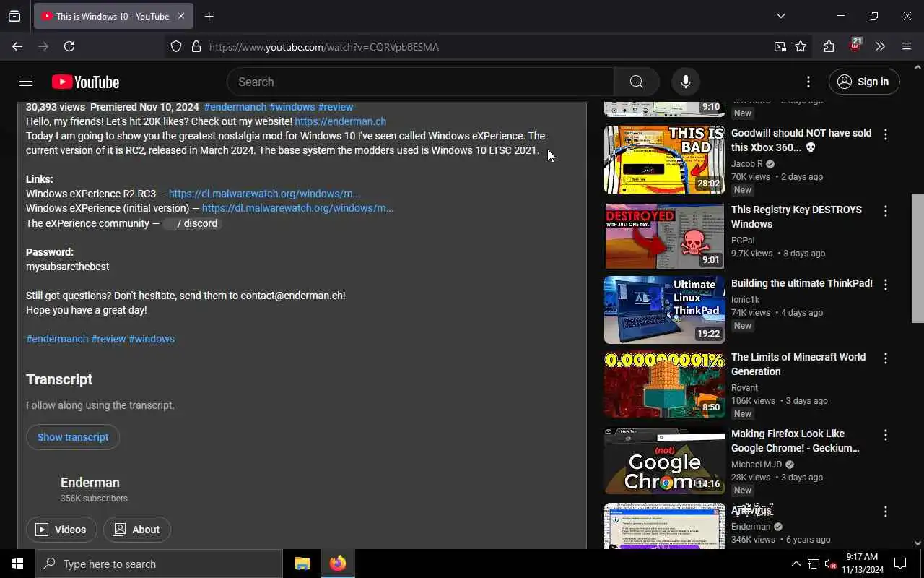This screenshot has height=578, width=924.
Task: Open 'This Registry Key DESTROYS Windows' title
Action: 796,217
